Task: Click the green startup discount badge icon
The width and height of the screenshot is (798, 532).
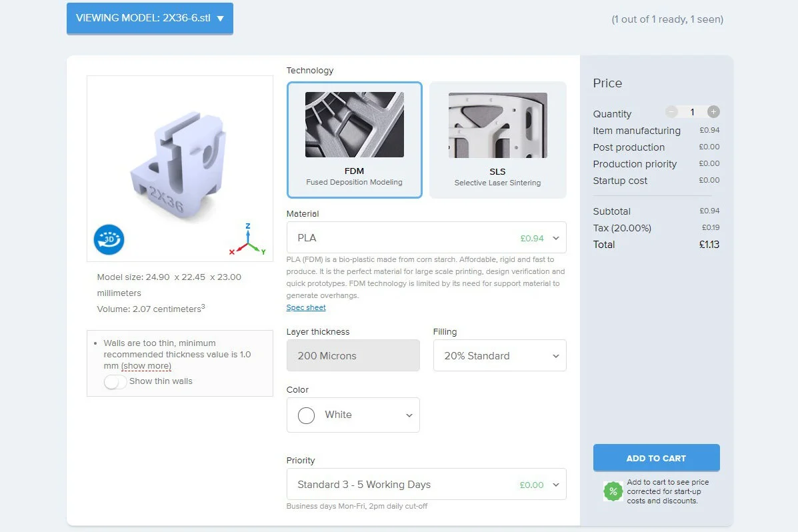Action: tap(613, 491)
